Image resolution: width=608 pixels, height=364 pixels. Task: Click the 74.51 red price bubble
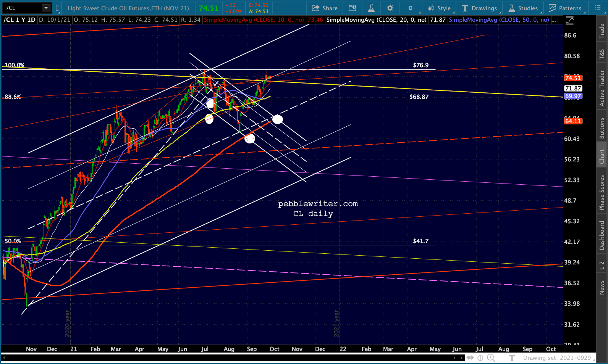point(573,78)
